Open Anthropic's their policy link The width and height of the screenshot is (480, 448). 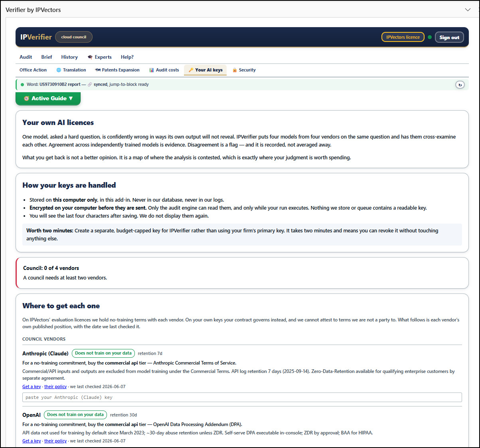pos(55,387)
